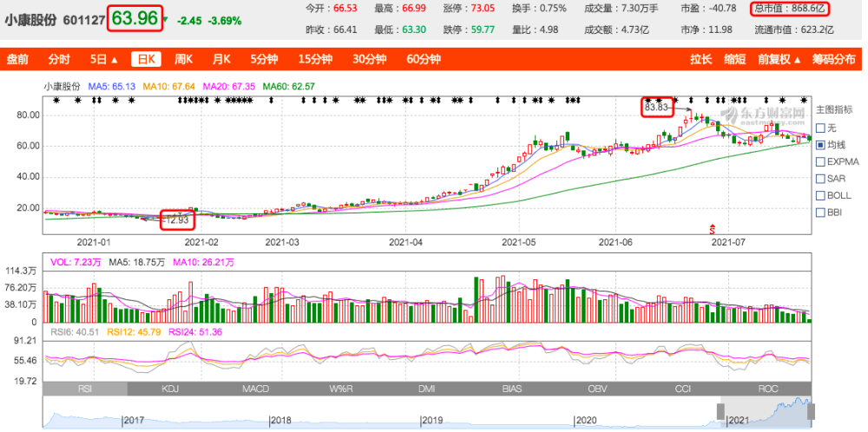Show the 60分钟 chart
This screenshot has width=868, height=432.
pos(424,60)
